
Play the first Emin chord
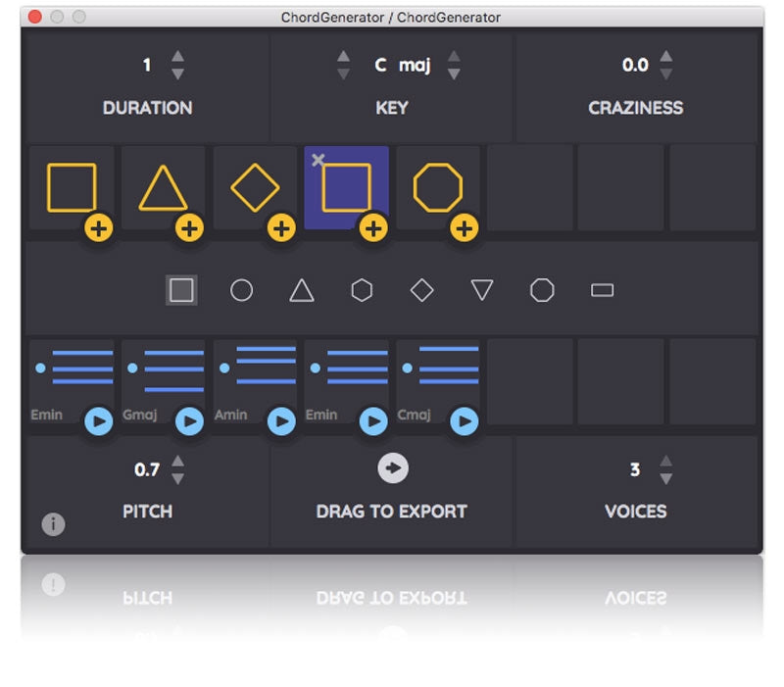[x=99, y=421]
